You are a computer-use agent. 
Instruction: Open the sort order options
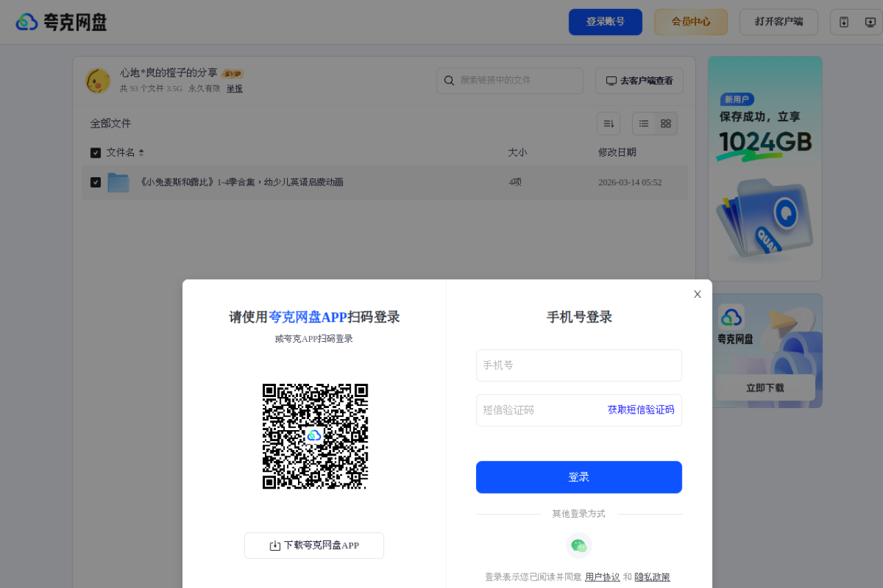coord(608,123)
